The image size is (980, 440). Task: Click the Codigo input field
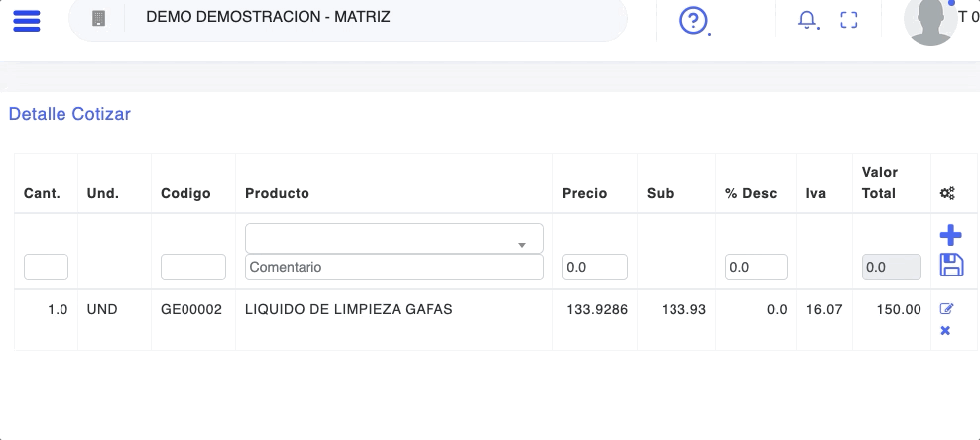pyautogui.click(x=193, y=267)
